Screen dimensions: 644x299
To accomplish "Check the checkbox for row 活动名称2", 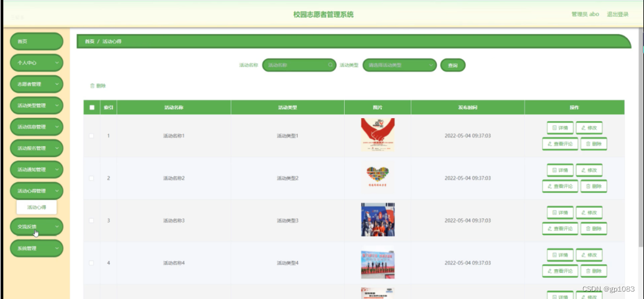I will tap(91, 178).
